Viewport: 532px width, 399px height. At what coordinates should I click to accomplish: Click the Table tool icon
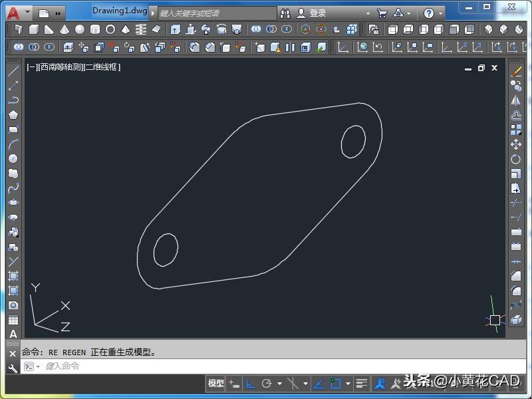[13, 320]
